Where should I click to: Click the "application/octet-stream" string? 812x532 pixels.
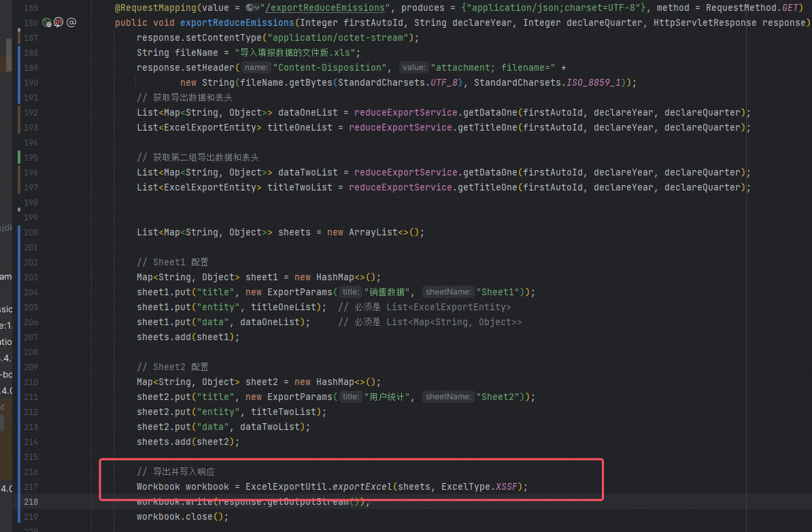coord(338,38)
